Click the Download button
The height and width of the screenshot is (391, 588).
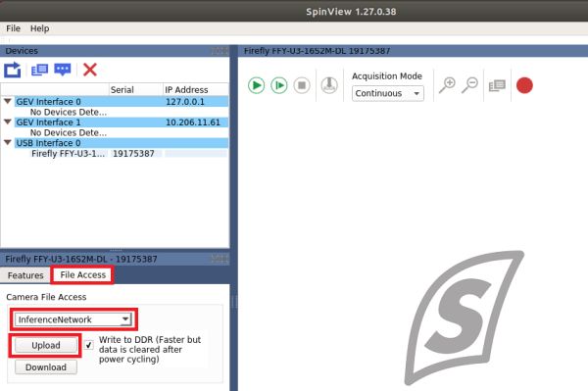(46, 367)
